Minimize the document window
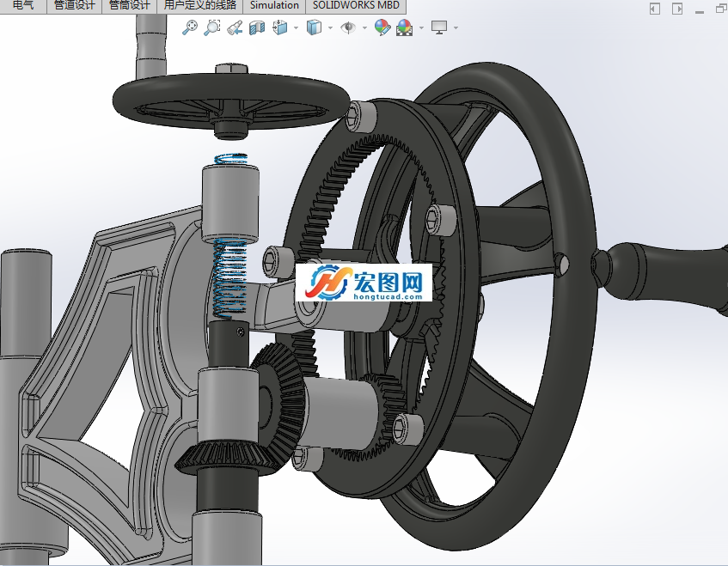 [700, 11]
